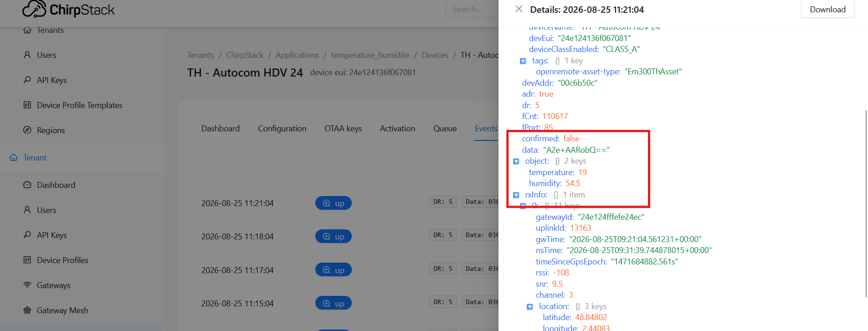
Task: Select the devAddr value "00c6b50c"
Action: point(577,83)
